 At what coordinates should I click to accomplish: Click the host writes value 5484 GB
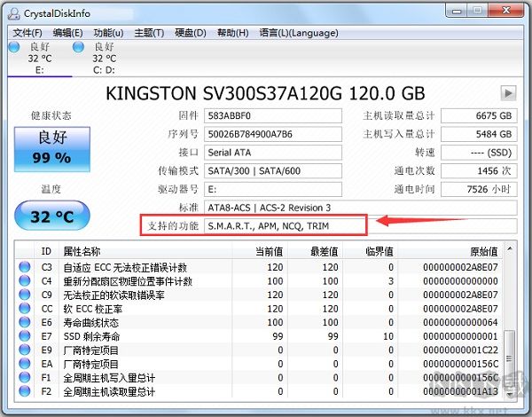(x=479, y=134)
